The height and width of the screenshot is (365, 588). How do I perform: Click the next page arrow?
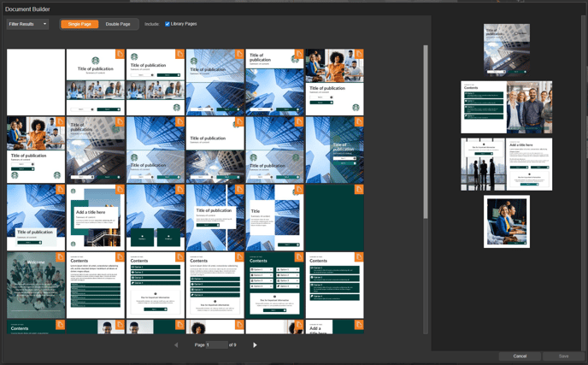click(255, 344)
